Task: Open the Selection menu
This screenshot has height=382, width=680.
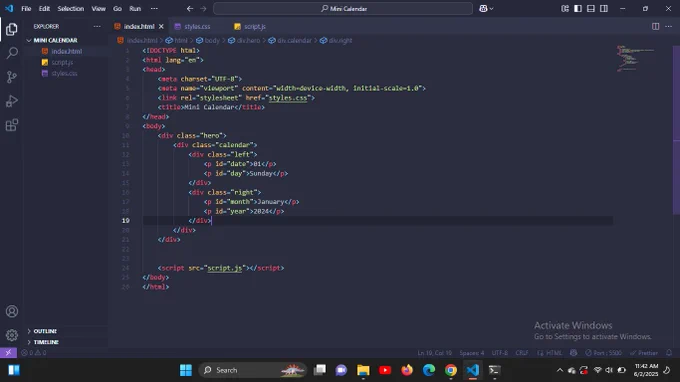Action: (71, 8)
